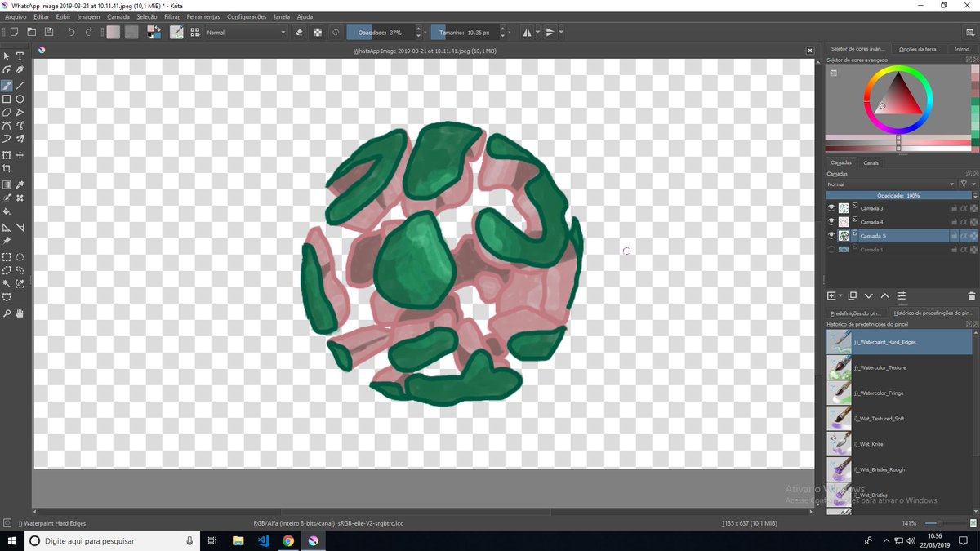Toggle eraser mode
Image resolution: width=980 pixels, height=551 pixels.
(x=299, y=33)
